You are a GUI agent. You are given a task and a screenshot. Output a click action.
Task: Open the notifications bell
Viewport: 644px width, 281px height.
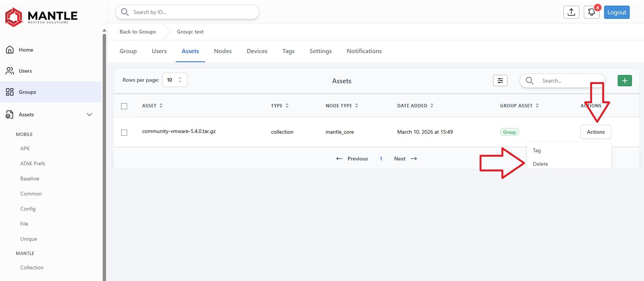[591, 12]
